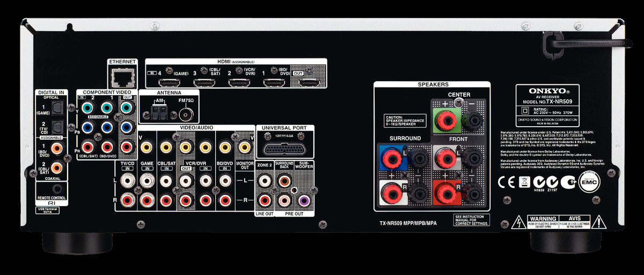Click the CAUTION speaker impedance label
The height and width of the screenshot is (275, 644).
(x=405, y=120)
